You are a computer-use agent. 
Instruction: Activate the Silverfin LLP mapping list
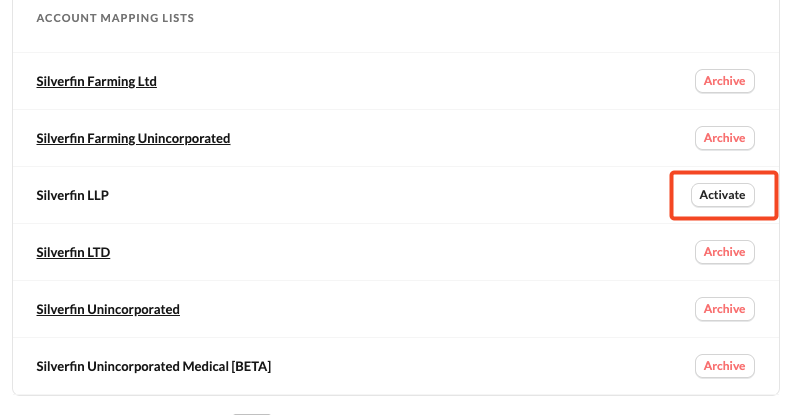tap(722, 195)
